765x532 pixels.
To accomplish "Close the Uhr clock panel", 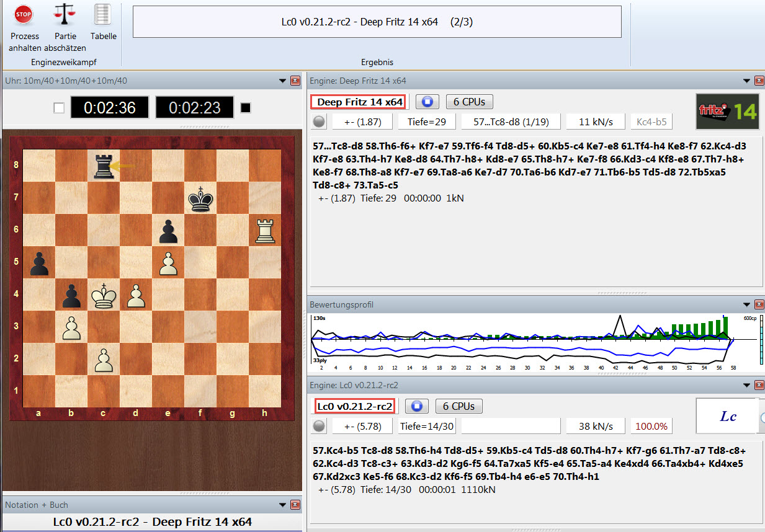I will (295, 81).
